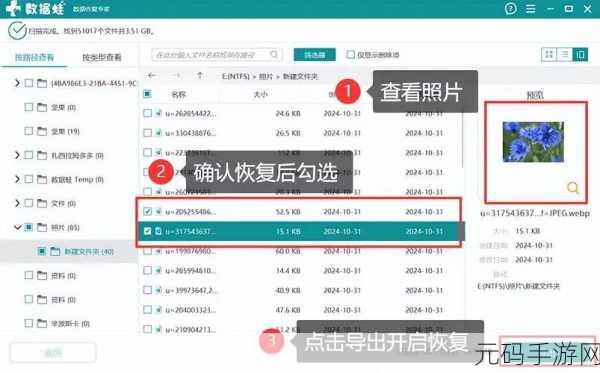Open the help speech-bubble icon in title bar
Screen dimensions: 600x373
pos(510,8)
